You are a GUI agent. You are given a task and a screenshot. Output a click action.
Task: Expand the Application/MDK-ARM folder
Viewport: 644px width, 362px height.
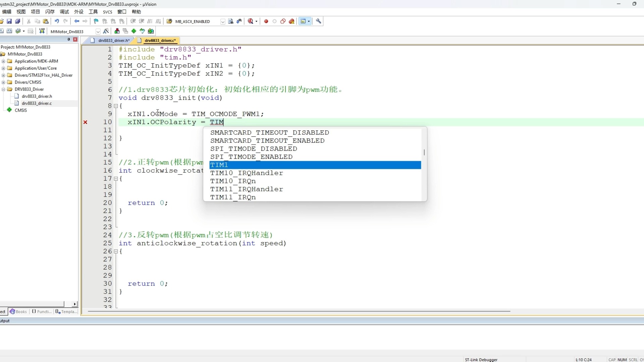point(3,61)
